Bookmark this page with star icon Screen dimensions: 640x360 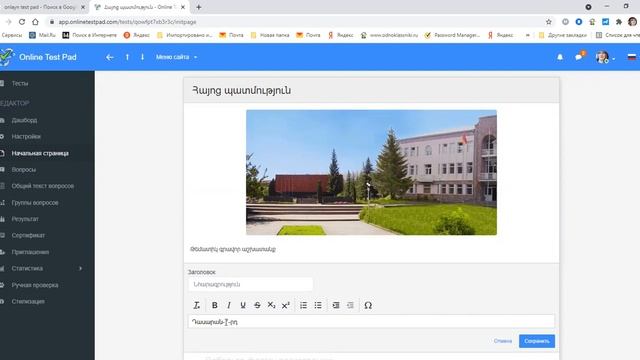pos(549,22)
